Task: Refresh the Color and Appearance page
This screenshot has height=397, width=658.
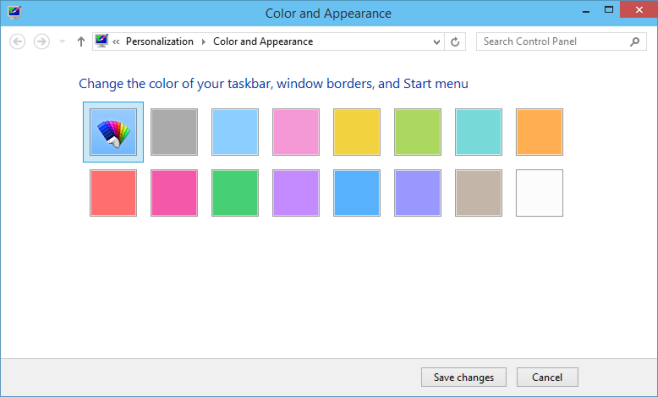Action: tap(455, 42)
